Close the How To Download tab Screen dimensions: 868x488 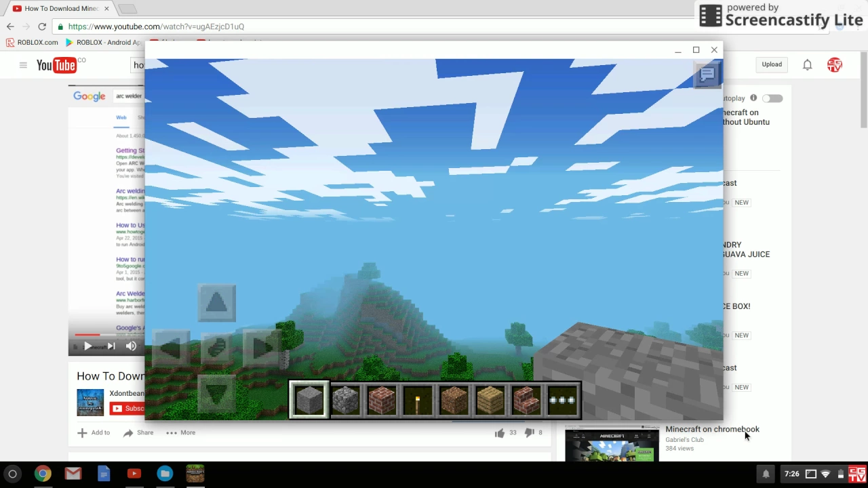[x=106, y=9]
